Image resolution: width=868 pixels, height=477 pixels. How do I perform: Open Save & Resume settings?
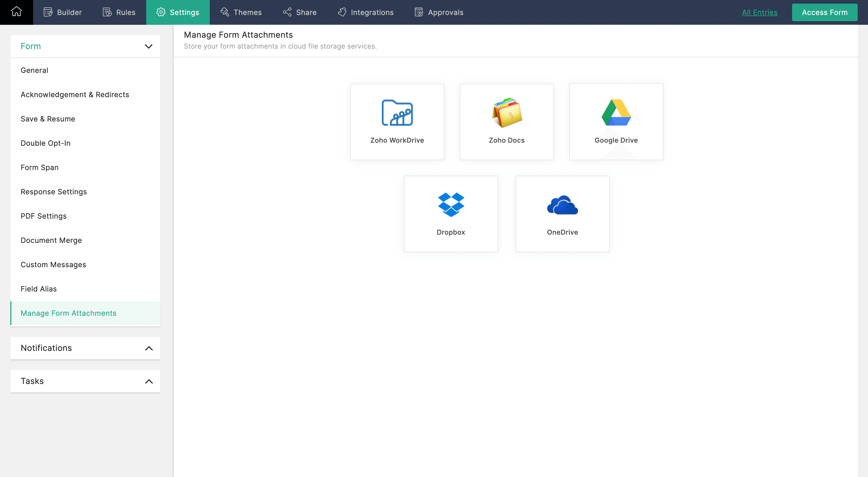coord(85,119)
